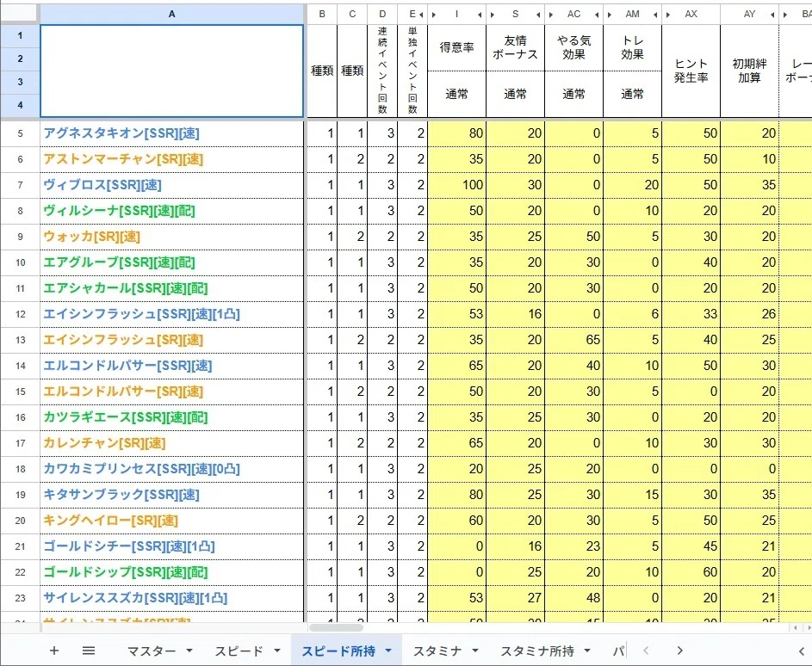Switch to the スタミナ sheet tab

pyautogui.click(x=437, y=651)
